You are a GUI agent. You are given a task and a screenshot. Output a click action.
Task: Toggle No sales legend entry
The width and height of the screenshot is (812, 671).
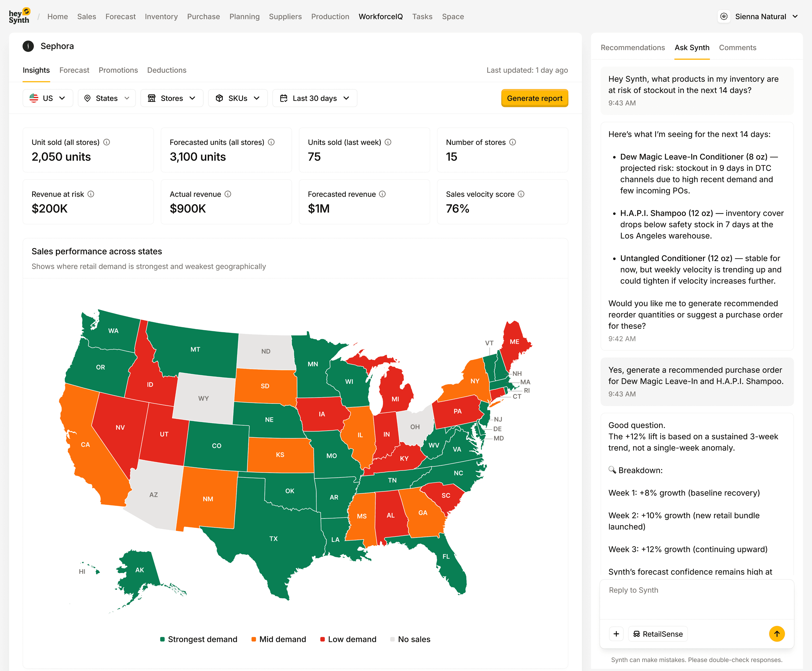410,639
